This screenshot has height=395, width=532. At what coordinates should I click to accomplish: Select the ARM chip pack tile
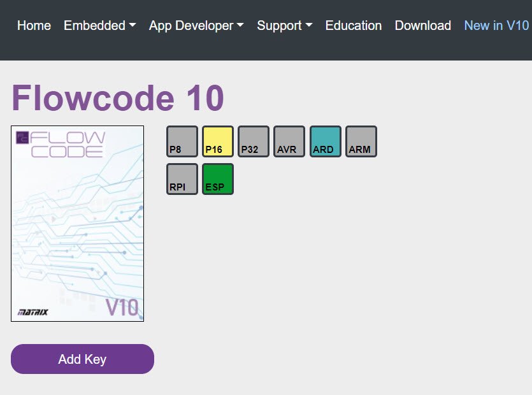coord(361,141)
